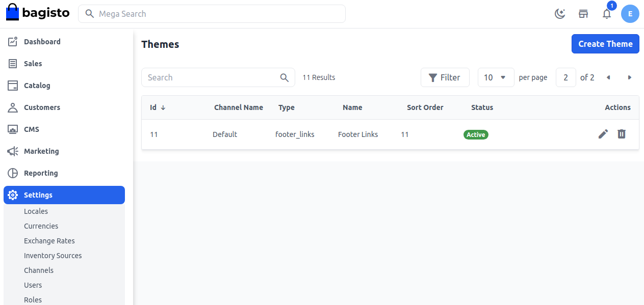Open the Dashboard section in the sidebar
The image size is (644, 305).
14,41
